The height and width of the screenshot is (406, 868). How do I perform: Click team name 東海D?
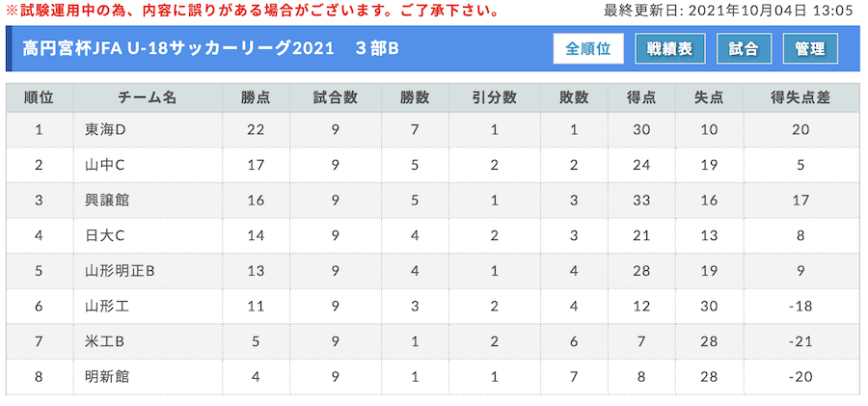click(106, 130)
